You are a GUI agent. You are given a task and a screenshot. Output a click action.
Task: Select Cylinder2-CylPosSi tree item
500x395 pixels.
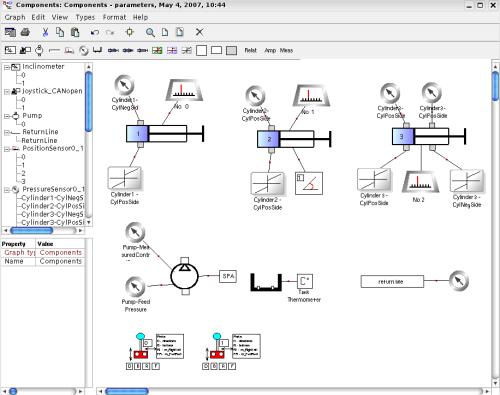click(x=53, y=206)
